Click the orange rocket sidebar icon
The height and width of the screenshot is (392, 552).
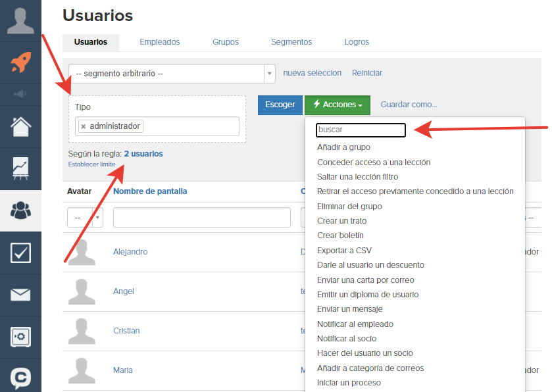[20, 62]
